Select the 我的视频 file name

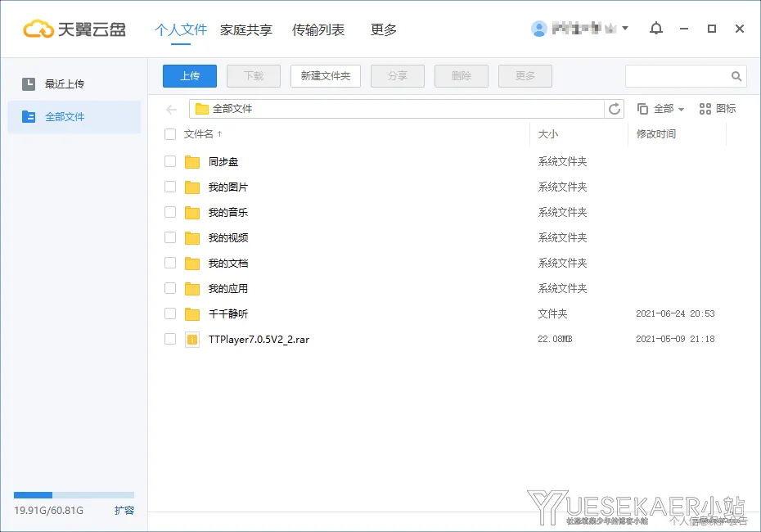(228, 238)
